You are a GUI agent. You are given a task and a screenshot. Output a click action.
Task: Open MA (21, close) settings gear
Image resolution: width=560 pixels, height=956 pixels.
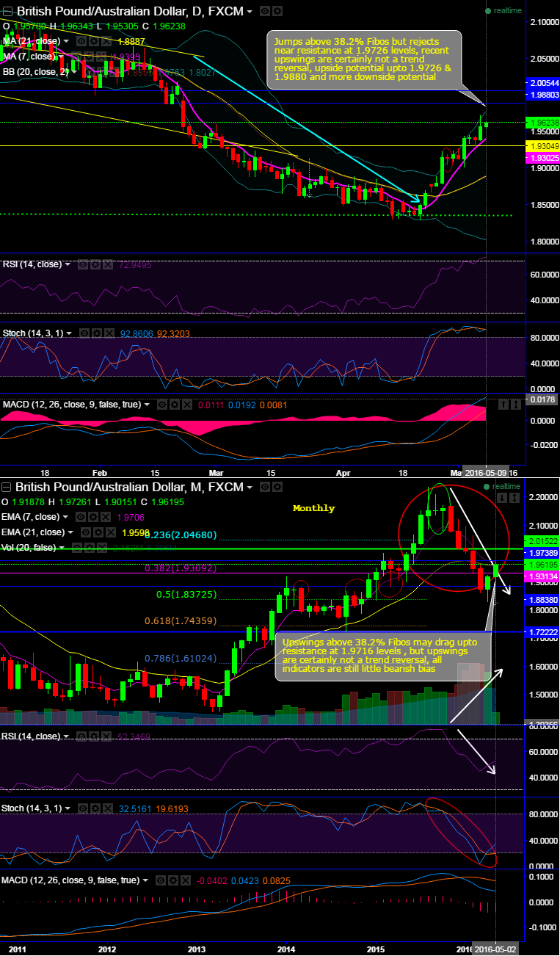94,41
